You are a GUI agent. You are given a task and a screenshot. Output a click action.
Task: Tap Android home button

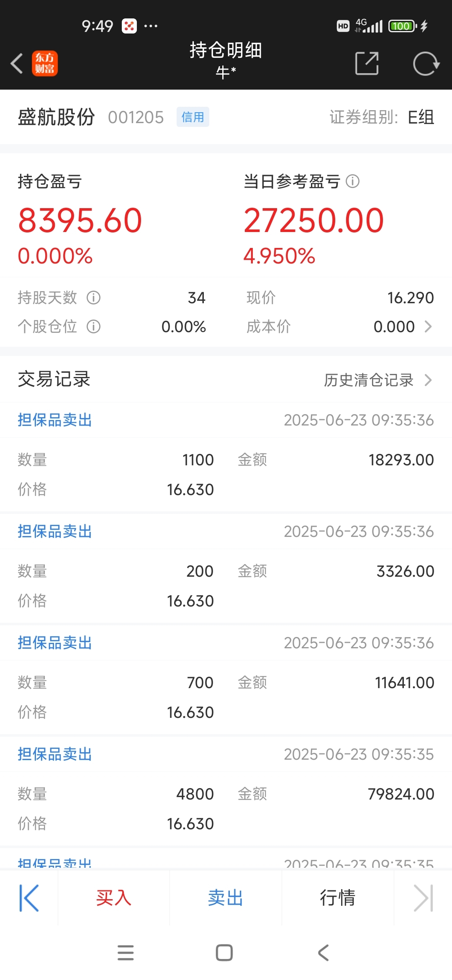click(224, 953)
